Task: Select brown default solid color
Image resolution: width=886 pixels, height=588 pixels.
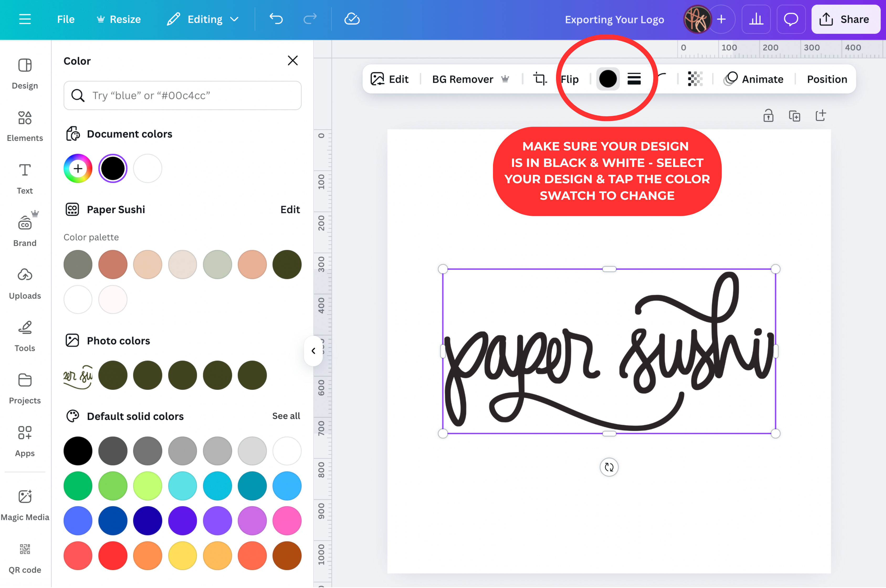Action: pyautogui.click(x=287, y=556)
